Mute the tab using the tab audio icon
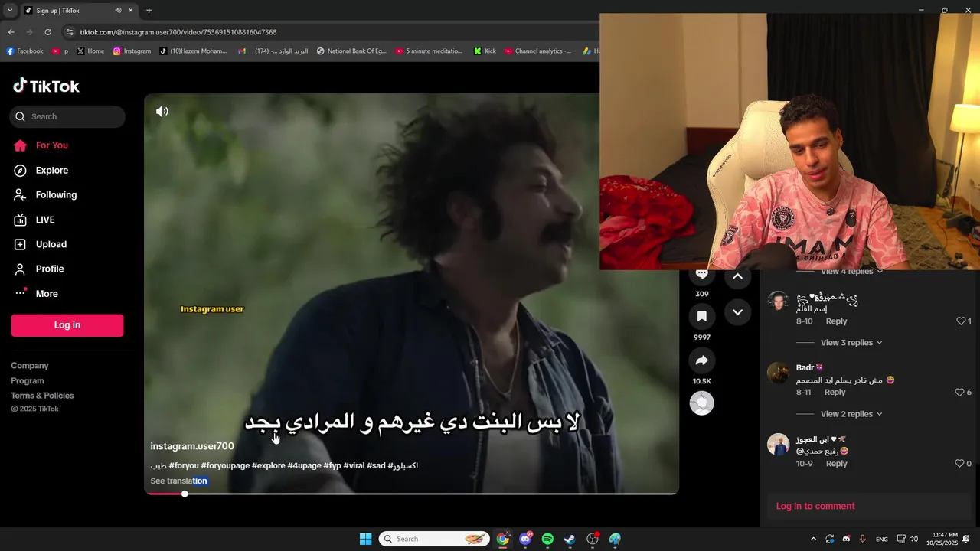 coord(118,11)
